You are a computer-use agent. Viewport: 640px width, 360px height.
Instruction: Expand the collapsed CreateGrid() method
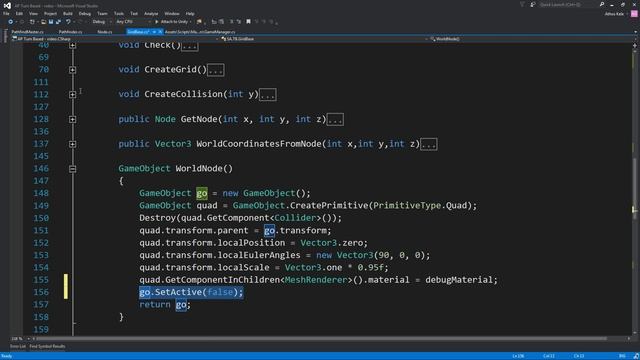(73, 70)
